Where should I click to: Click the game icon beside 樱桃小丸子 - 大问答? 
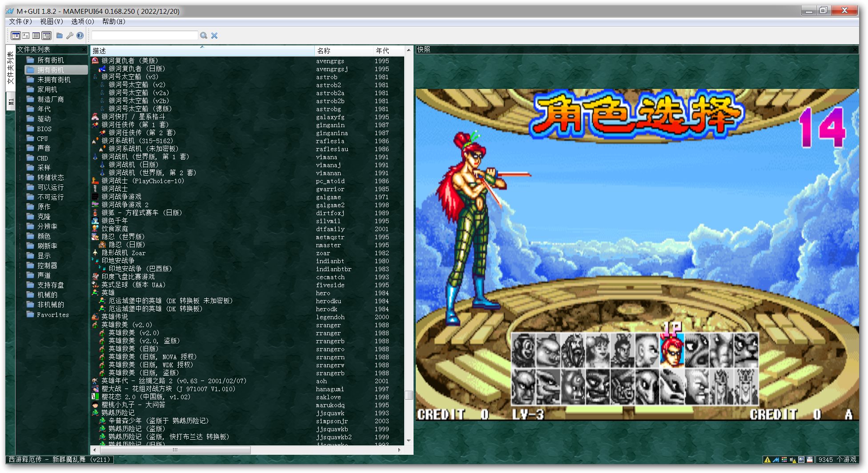(95, 405)
